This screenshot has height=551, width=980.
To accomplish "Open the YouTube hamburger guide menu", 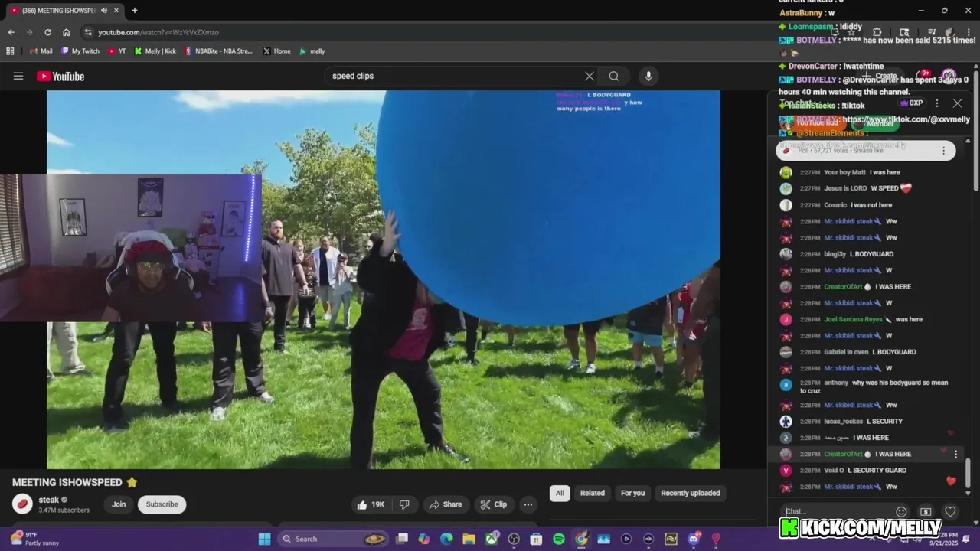I will tap(18, 76).
